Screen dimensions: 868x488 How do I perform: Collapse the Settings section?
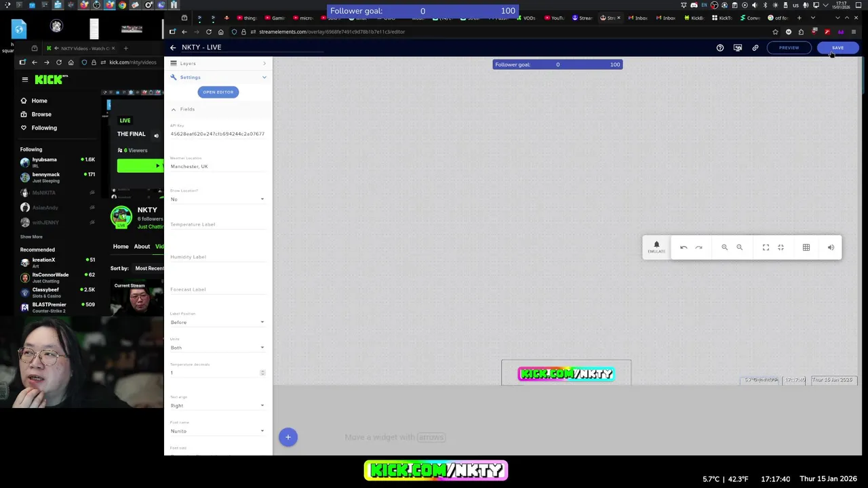(218, 77)
